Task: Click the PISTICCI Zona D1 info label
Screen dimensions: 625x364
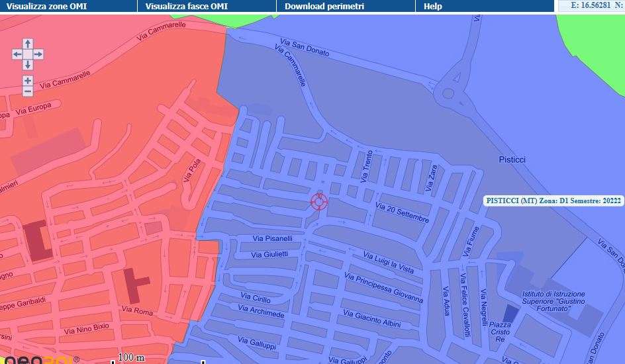Action: pyautogui.click(x=553, y=201)
